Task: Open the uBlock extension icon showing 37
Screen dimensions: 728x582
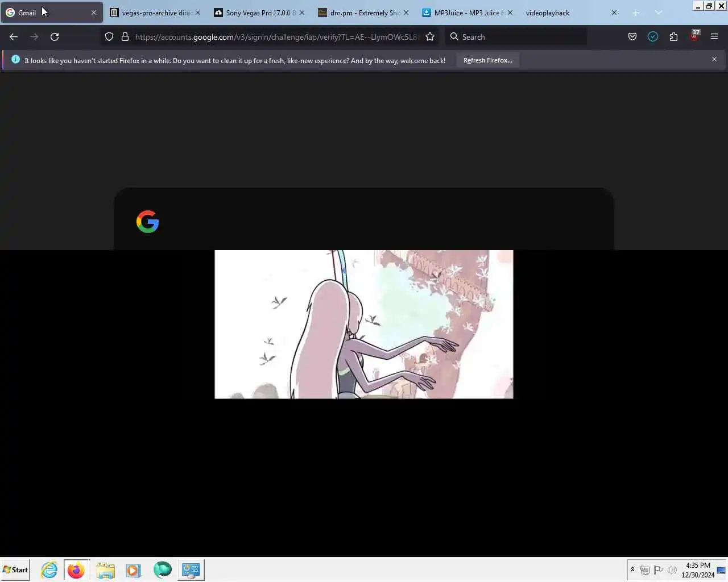Action: (694, 36)
